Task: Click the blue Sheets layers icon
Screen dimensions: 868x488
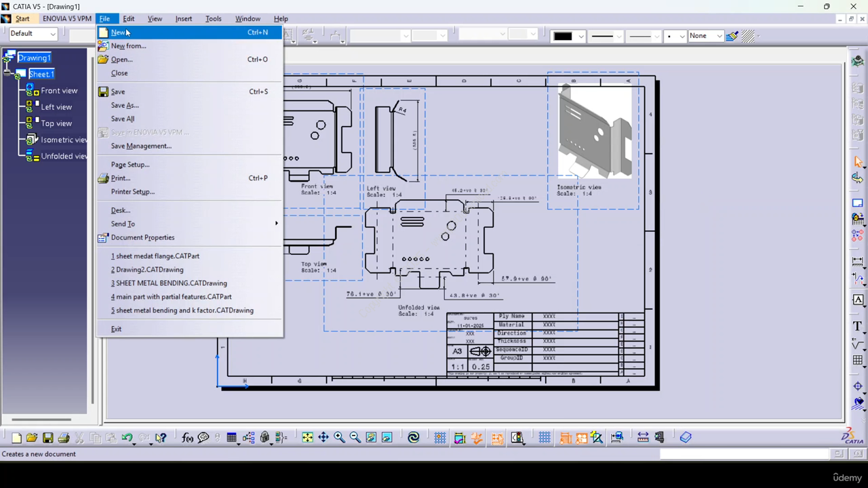Action: 686,437
